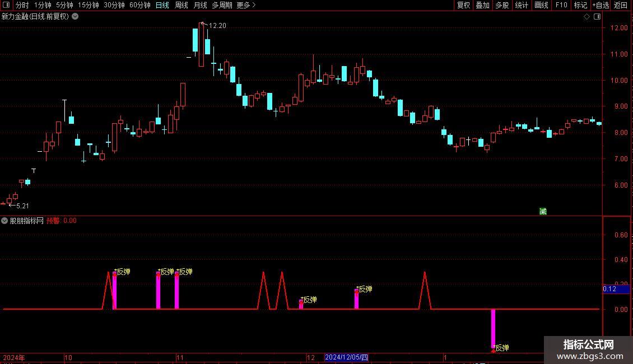Click the month 12 label on time axis
The width and height of the screenshot is (633, 364).
(310, 357)
